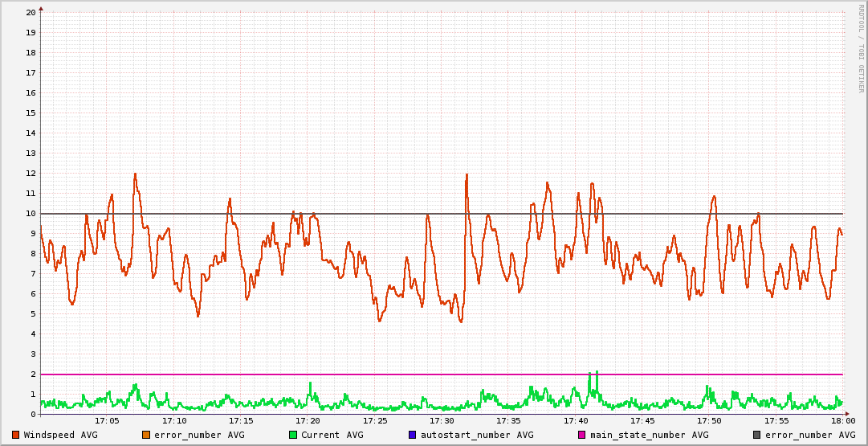Click the red Windspeed AVG legend swatch
868x446 pixels.
(x=15, y=435)
